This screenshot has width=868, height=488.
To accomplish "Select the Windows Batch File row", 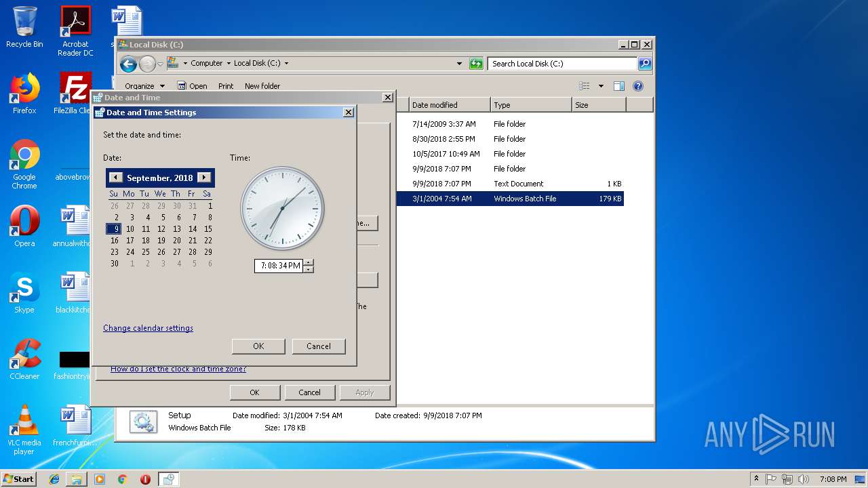I will click(x=510, y=199).
